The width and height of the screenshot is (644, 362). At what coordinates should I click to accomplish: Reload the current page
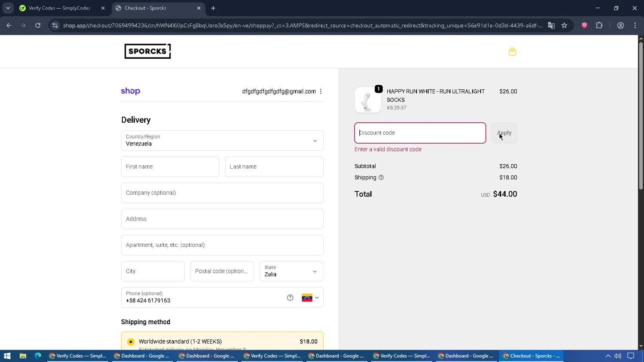[x=38, y=26]
